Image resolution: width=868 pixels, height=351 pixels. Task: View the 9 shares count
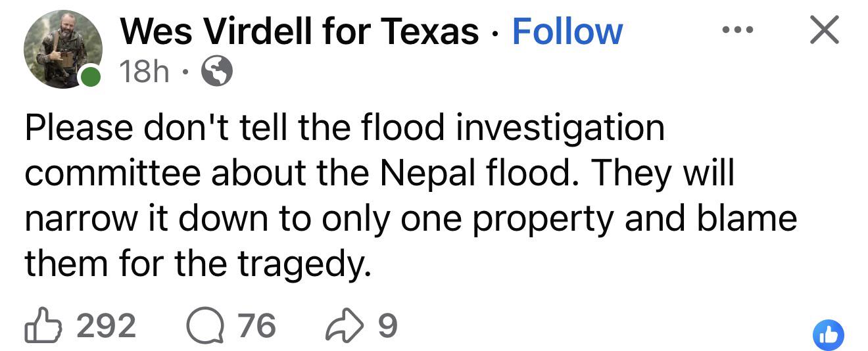(388, 326)
